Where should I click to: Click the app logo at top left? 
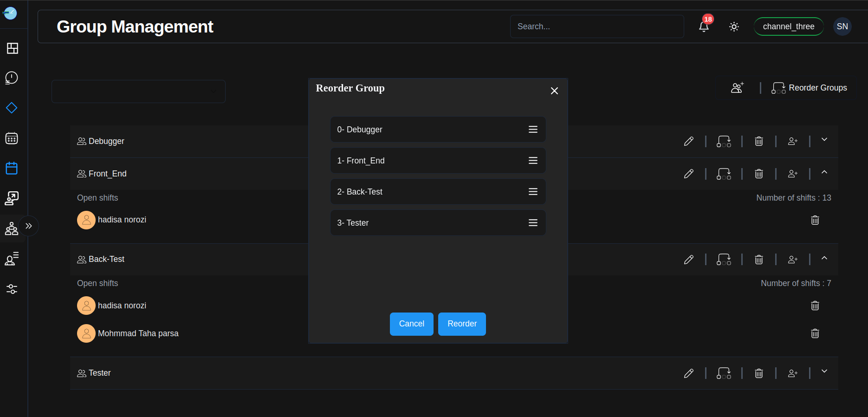click(x=10, y=13)
